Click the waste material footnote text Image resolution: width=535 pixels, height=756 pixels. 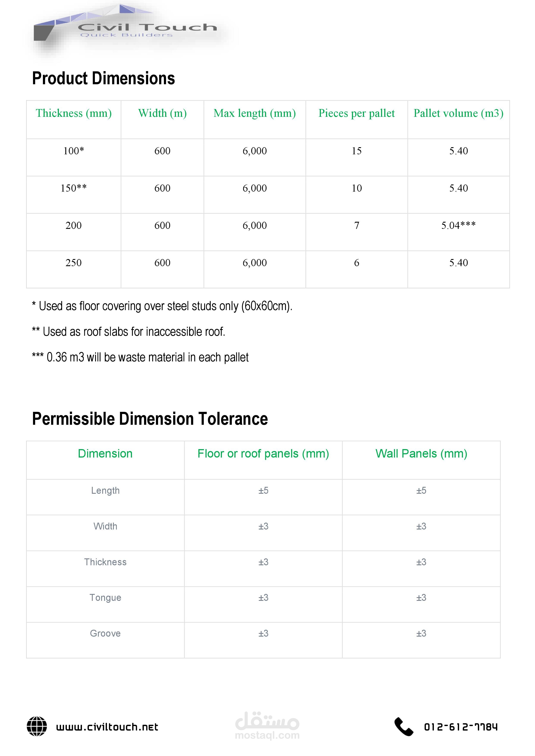tap(140, 357)
